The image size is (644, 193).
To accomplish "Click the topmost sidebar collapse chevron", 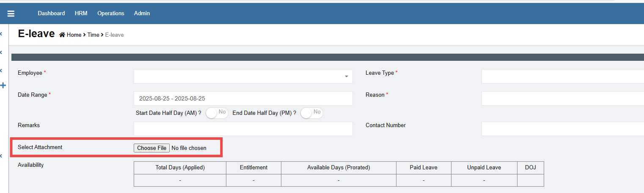I will [x=1, y=34].
